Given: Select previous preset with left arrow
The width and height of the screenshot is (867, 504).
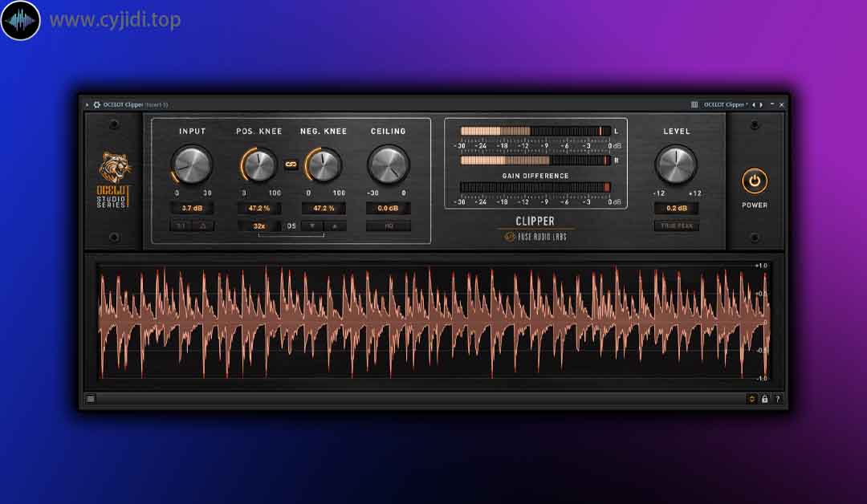Looking at the screenshot, I should [x=753, y=104].
